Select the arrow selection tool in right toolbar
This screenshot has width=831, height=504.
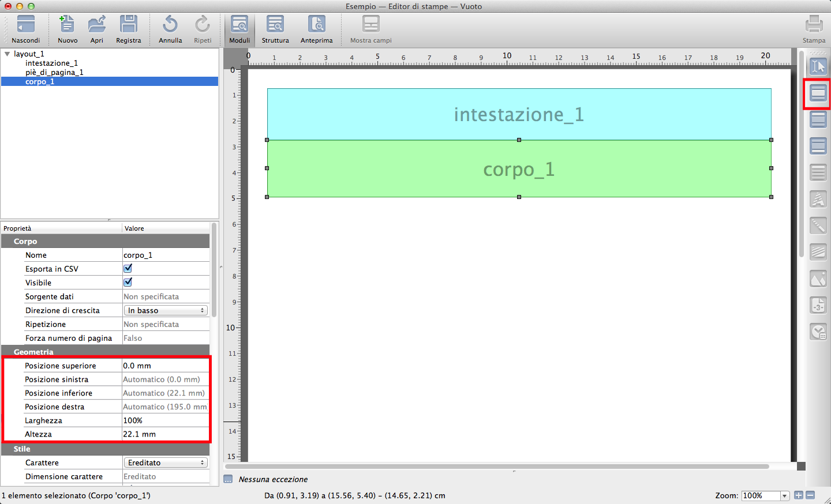click(x=818, y=66)
